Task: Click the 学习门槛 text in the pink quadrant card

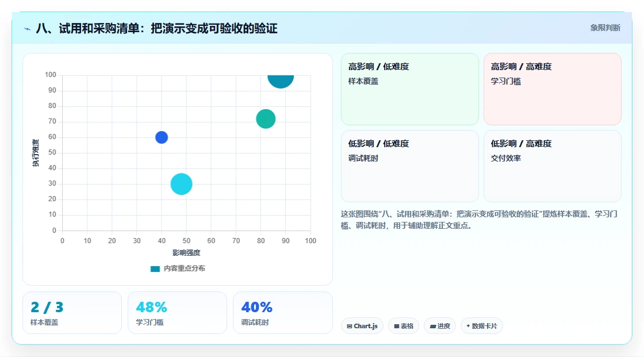Action: click(505, 81)
